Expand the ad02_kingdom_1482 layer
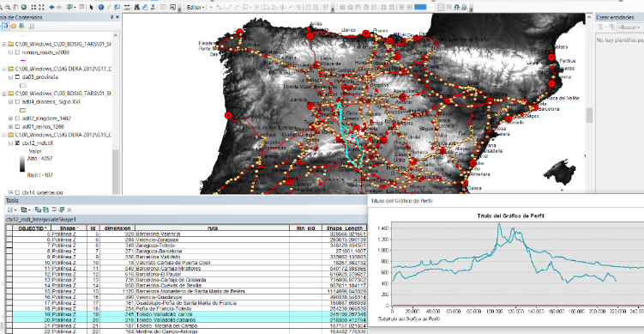This screenshot has width=644, height=334. 10,118
